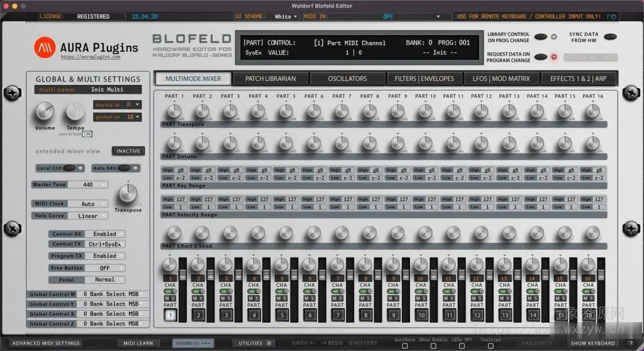Select Part 1 button in mixer
Screen dimensions: 644x351
pos(170,315)
